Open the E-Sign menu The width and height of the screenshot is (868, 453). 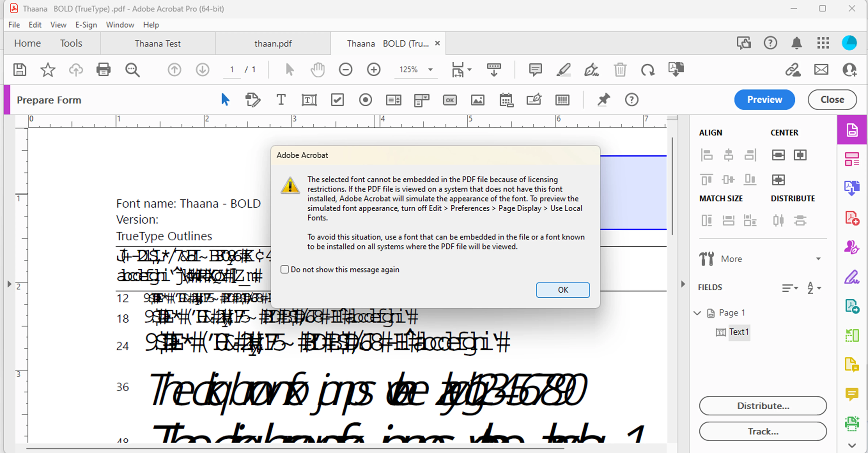(86, 25)
